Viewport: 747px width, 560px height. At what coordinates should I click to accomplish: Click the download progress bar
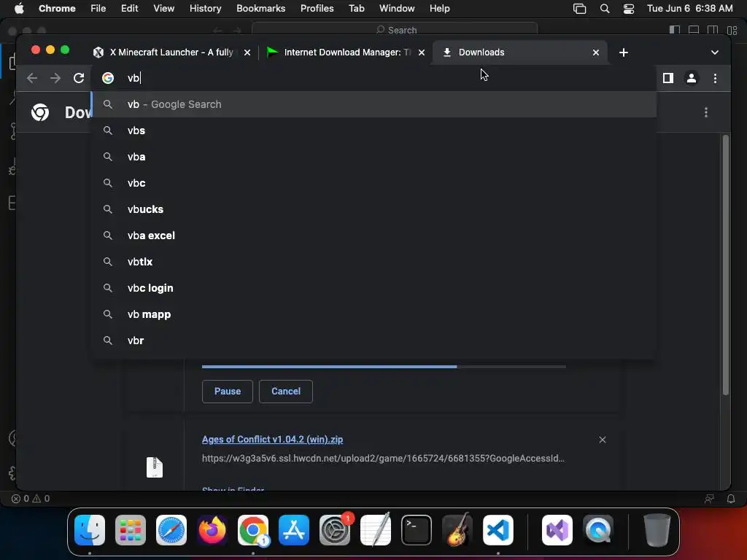384,367
